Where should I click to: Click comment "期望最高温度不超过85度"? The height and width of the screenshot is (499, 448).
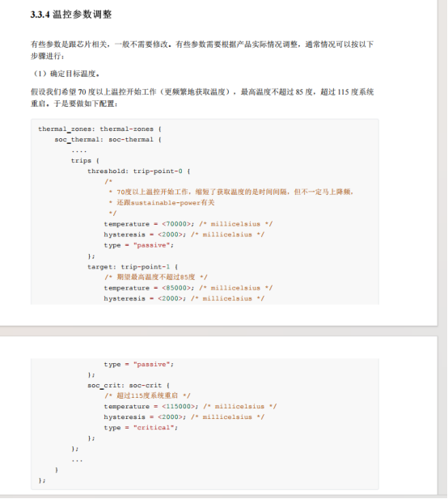pos(156,277)
